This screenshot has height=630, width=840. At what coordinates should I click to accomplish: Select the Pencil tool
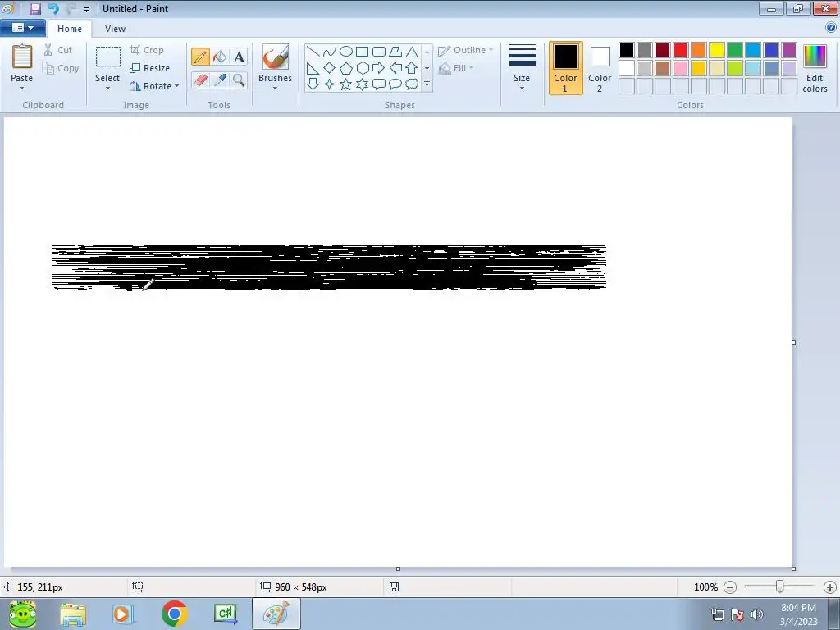point(200,57)
